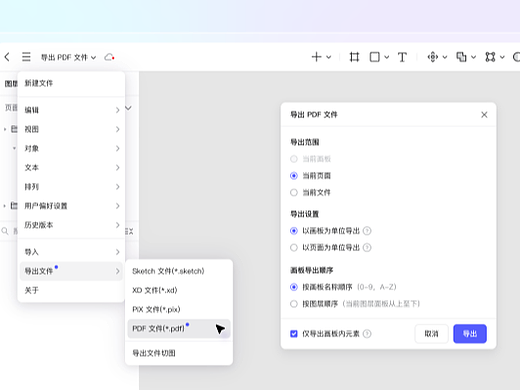The image size is (520, 390).
Task: Click 导出文件切图 menu item
Action: 179,353
